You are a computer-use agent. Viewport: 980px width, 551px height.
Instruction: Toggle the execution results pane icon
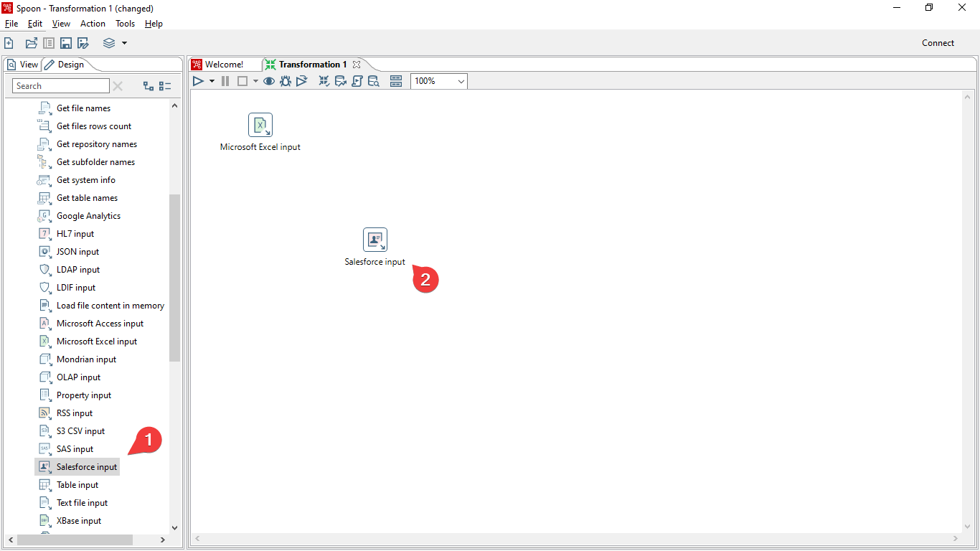(x=396, y=81)
